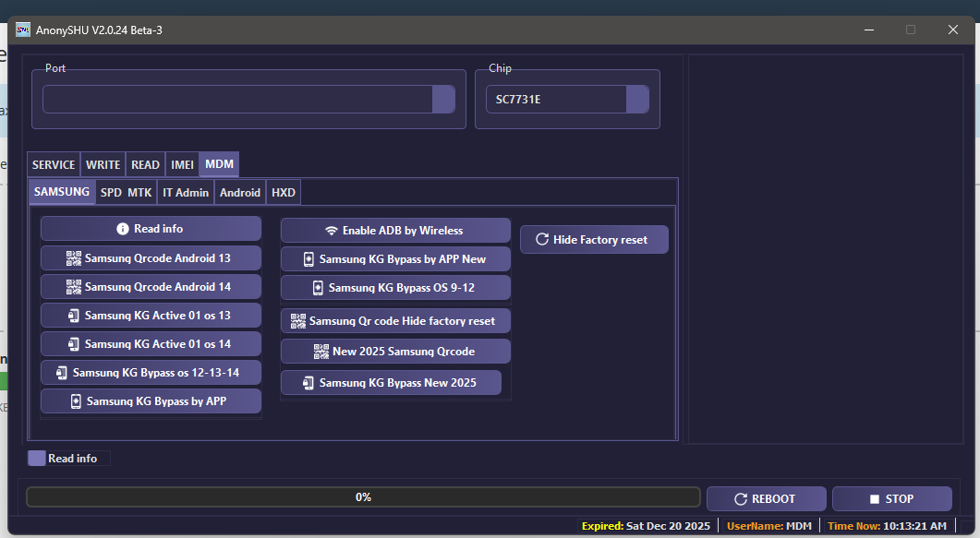The image size is (980, 538).
Task: Click the AnonySHU V2.0.24 Beta-3 title text
Action: click(99, 30)
